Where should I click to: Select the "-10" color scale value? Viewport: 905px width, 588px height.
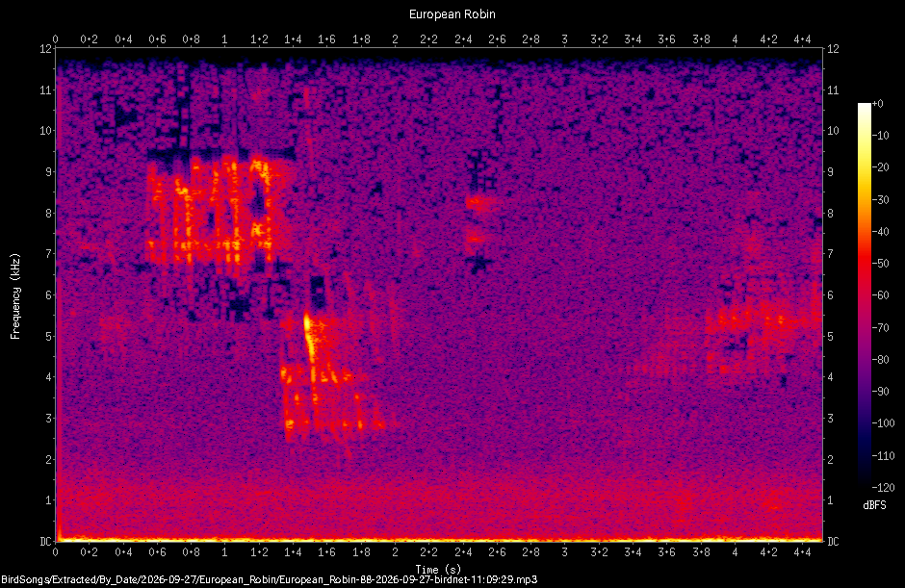tap(881, 136)
